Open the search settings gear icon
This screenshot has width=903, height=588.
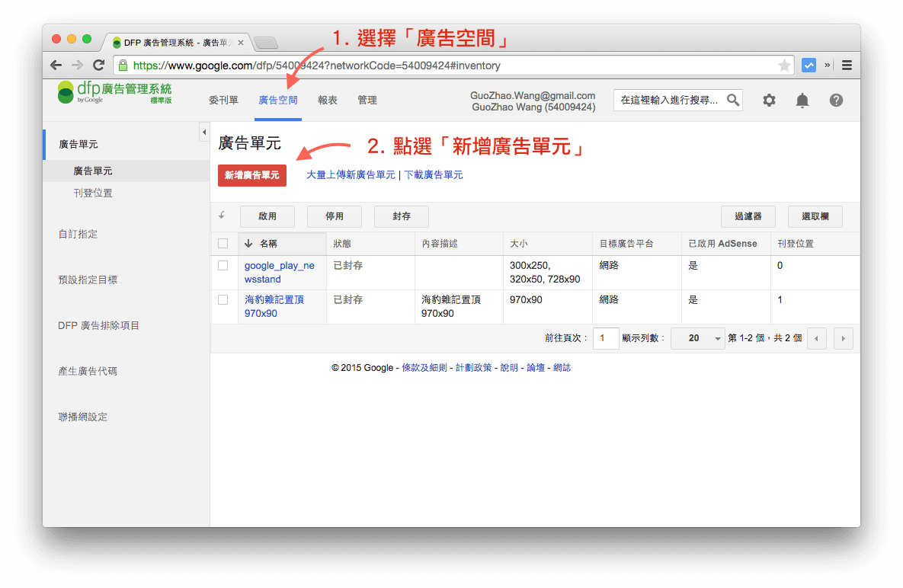(768, 100)
